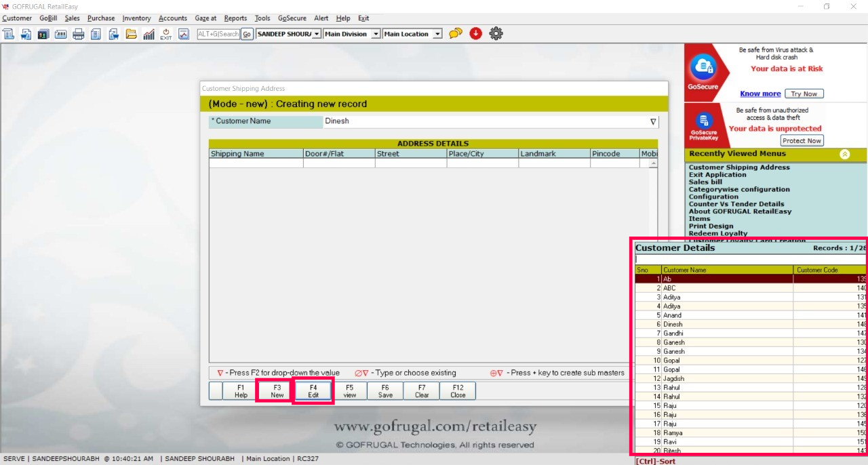Click the Try Now button
The image size is (868, 465).
(x=804, y=94)
